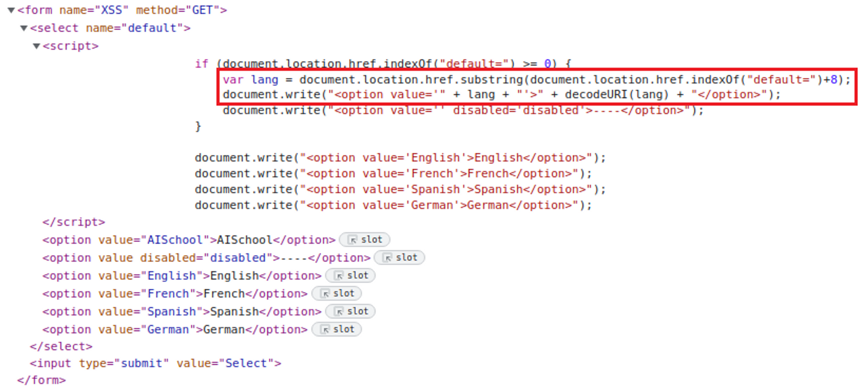Click the document.write Spanish option code line
The height and width of the screenshot is (387, 868).
pyautogui.click(x=400, y=189)
